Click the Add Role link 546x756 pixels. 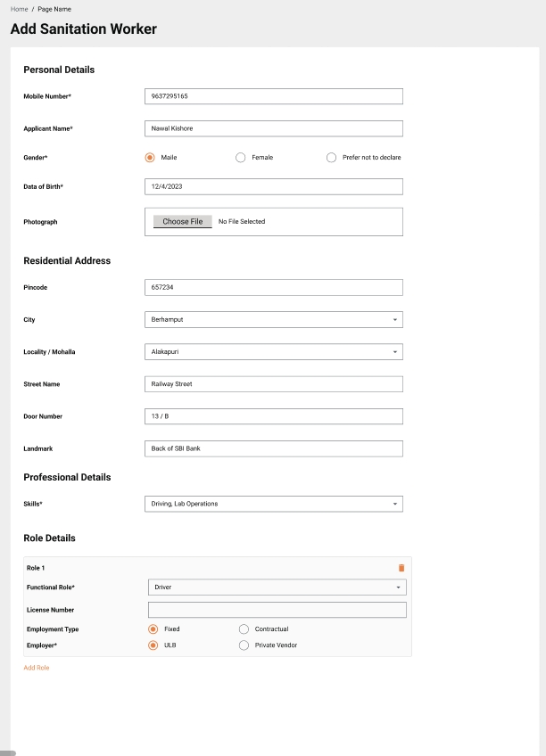tap(37, 668)
